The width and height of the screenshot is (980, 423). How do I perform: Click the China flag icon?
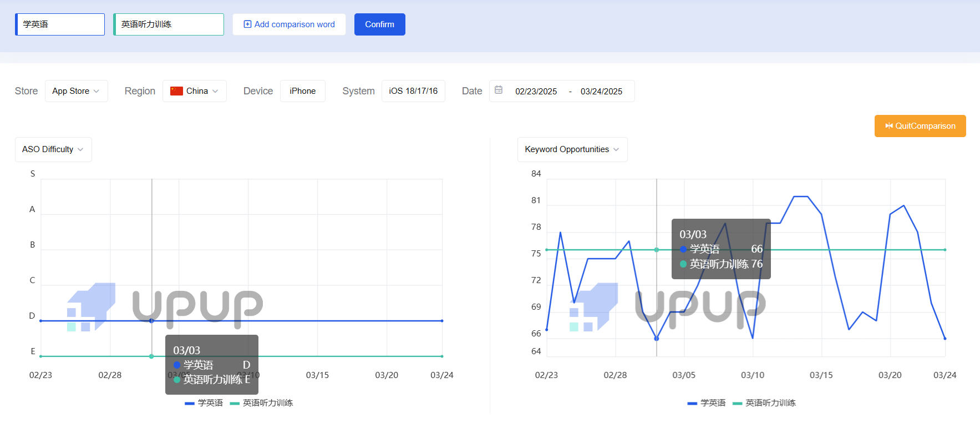click(x=176, y=91)
